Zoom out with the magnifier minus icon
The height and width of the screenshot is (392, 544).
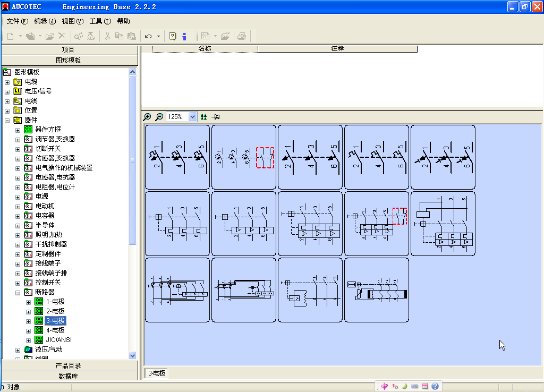(159, 117)
